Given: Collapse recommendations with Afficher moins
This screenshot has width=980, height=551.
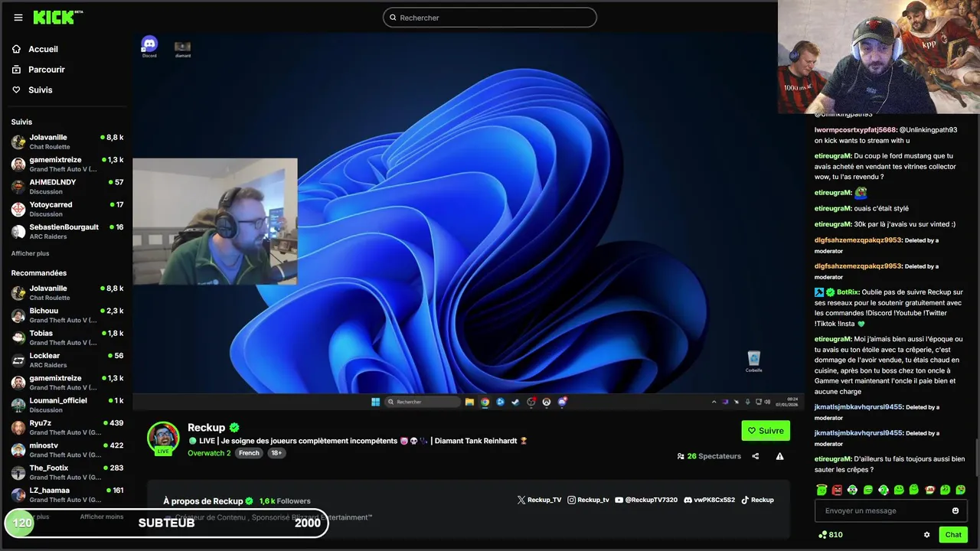Looking at the screenshot, I should (x=102, y=517).
